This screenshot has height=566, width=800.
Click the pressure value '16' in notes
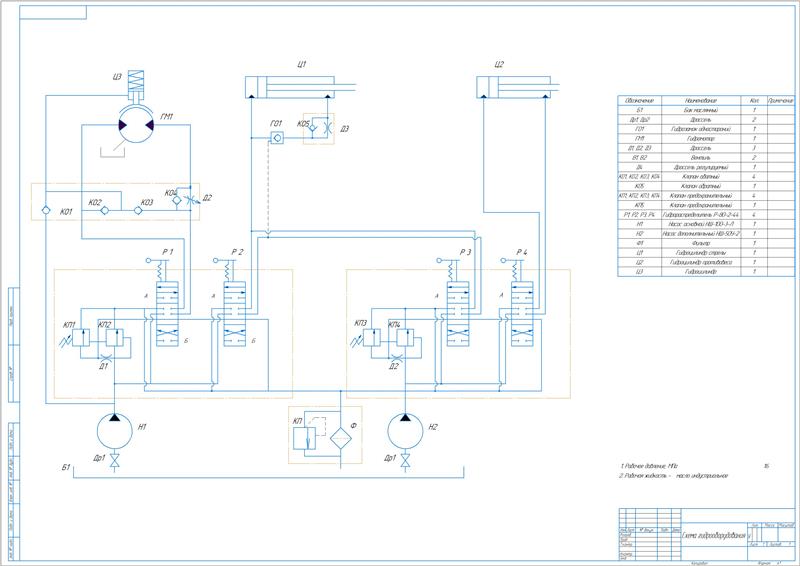point(766,466)
